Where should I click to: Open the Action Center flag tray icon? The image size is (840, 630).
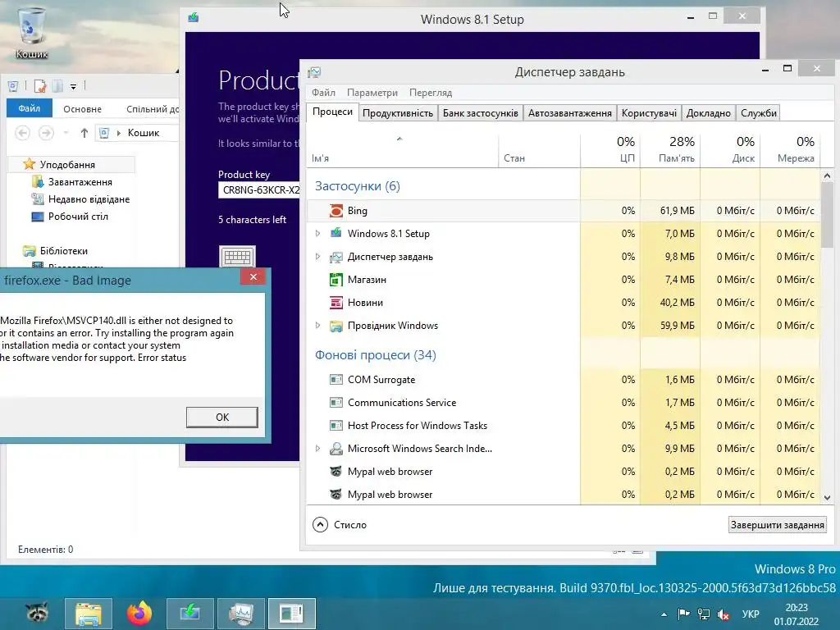683,614
